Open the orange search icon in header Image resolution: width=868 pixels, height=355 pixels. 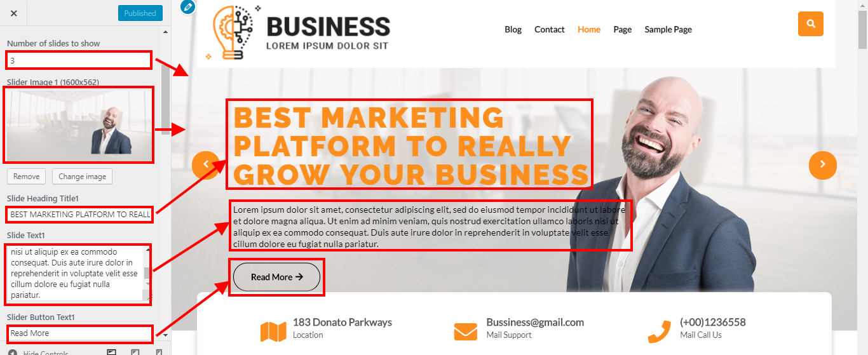click(x=810, y=24)
